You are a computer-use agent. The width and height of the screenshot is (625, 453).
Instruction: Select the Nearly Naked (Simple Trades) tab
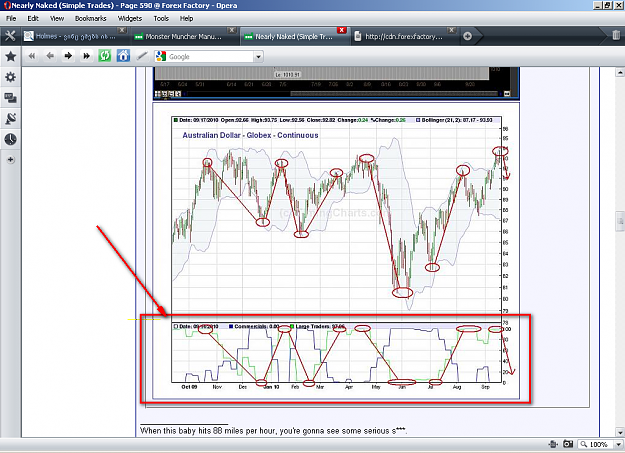(x=294, y=36)
